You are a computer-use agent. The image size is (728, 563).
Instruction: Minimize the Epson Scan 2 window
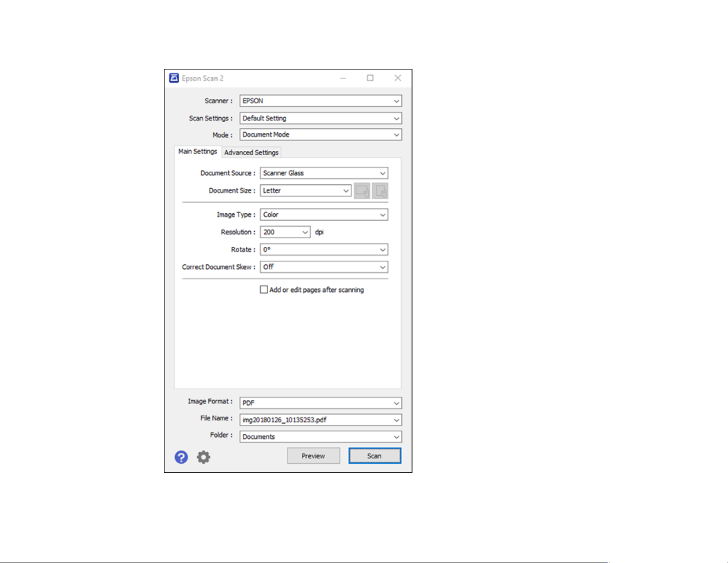pyautogui.click(x=343, y=78)
